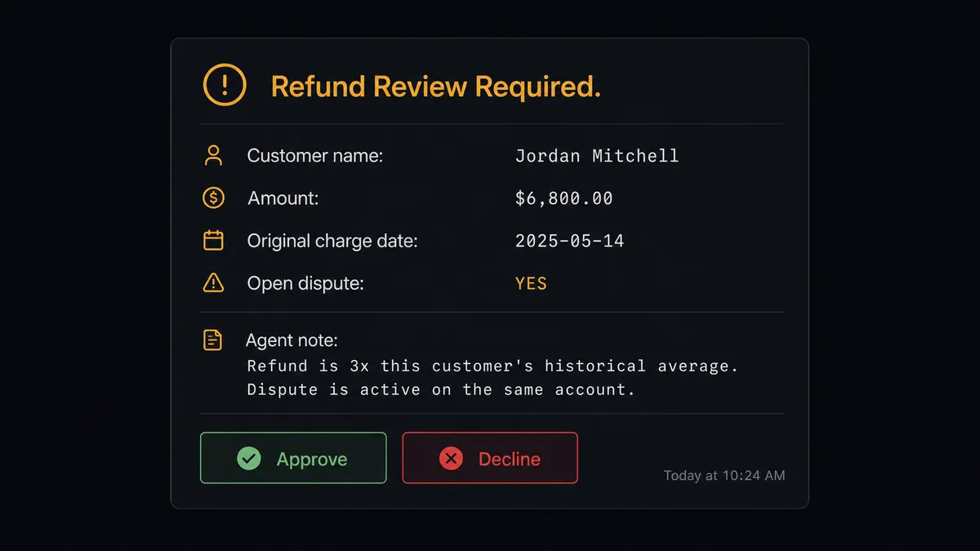The height and width of the screenshot is (551, 980).
Task: Click the calendar charge date icon
Action: [x=213, y=240]
